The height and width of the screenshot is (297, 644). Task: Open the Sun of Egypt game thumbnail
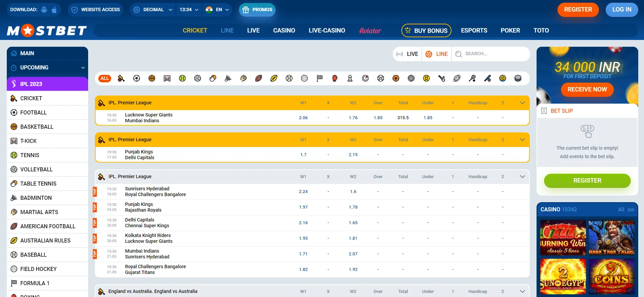click(563, 276)
